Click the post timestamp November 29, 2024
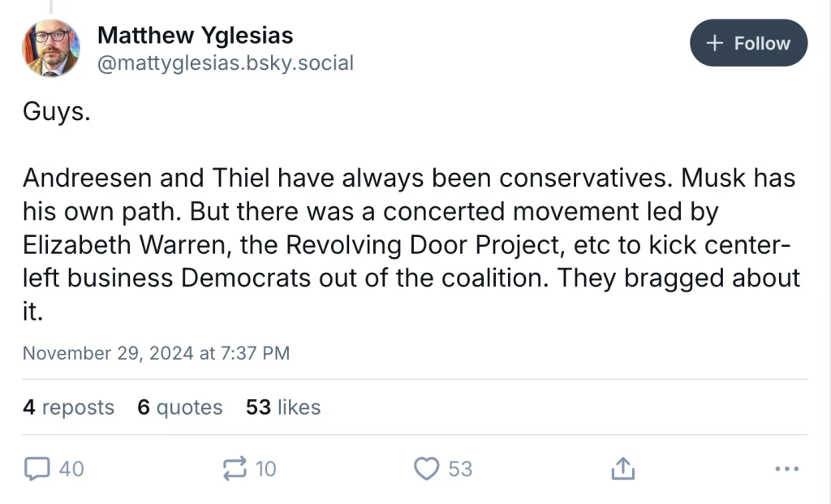The image size is (831, 504). pyautogui.click(x=155, y=353)
